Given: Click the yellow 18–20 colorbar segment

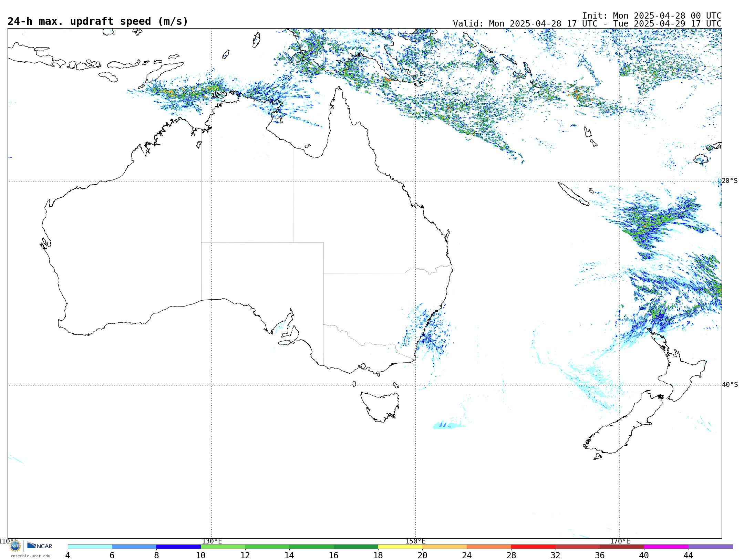Looking at the screenshot, I should pyautogui.click(x=400, y=547).
